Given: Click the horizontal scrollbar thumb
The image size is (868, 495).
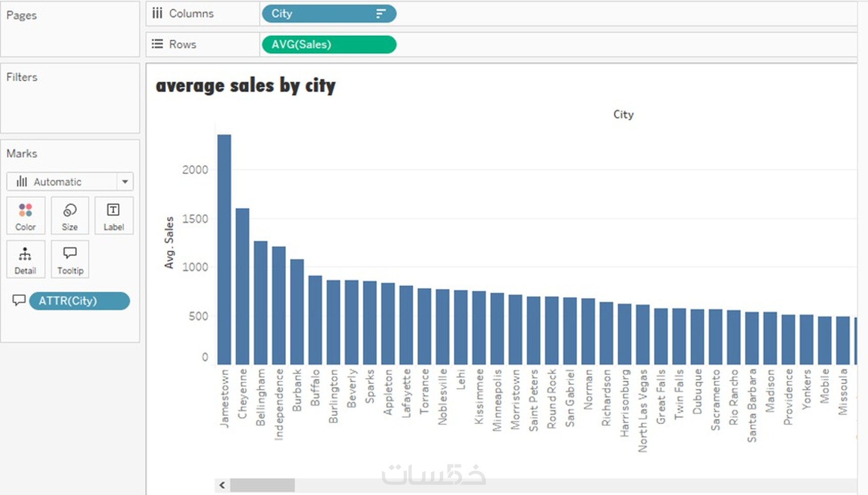Looking at the screenshot, I should point(262,485).
